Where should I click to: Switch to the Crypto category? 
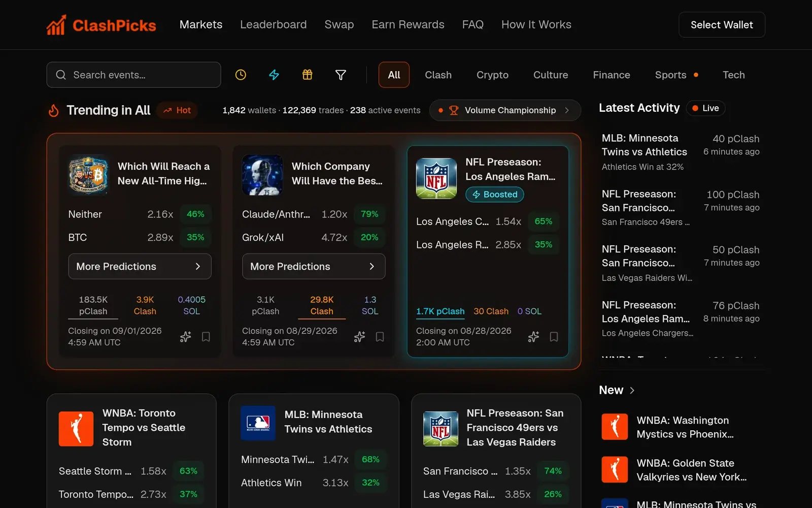coord(492,75)
